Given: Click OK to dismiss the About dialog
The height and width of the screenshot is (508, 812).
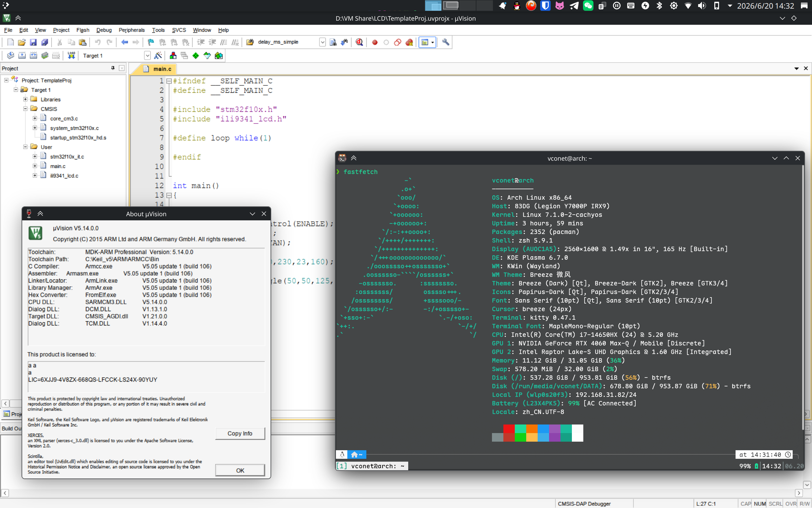Looking at the screenshot, I should (240, 470).
